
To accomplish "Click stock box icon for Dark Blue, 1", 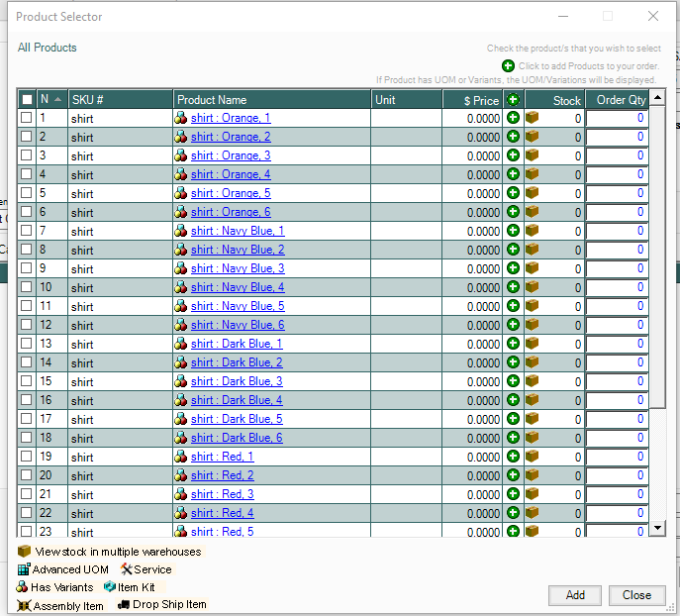I will pyautogui.click(x=533, y=344).
